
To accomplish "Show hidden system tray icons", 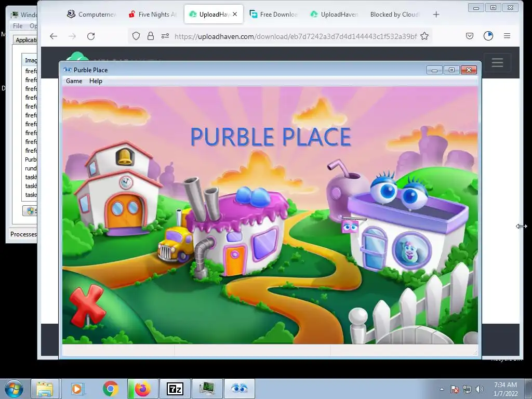I will tap(442, 389).
